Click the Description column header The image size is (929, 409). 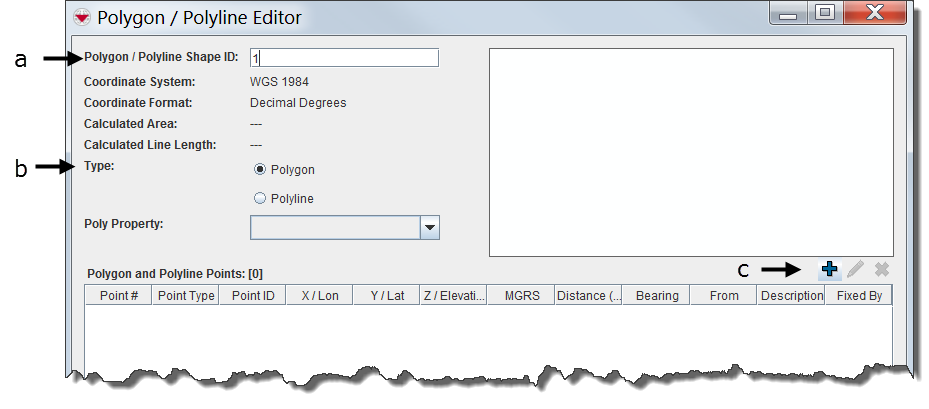click(x=791, y=296)
